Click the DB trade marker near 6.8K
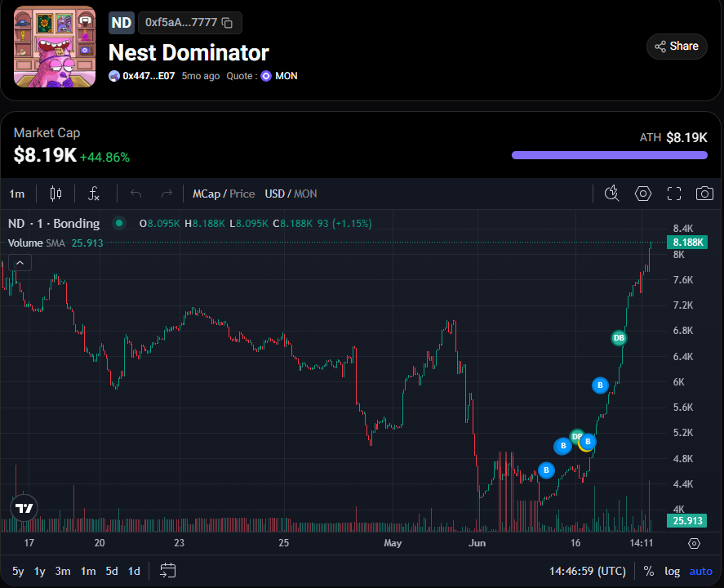The height and width of the screenshot is (588, 724). click(619, 337)
